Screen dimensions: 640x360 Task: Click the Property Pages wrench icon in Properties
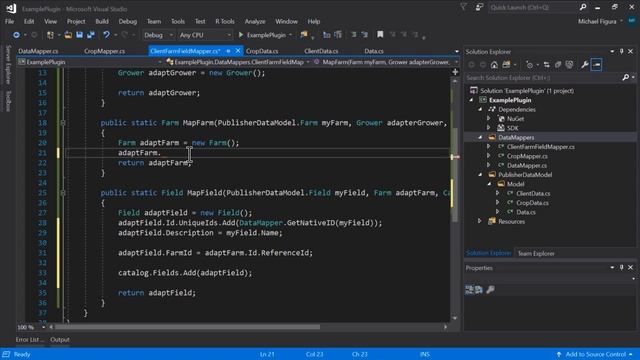[x=491, y=289]
